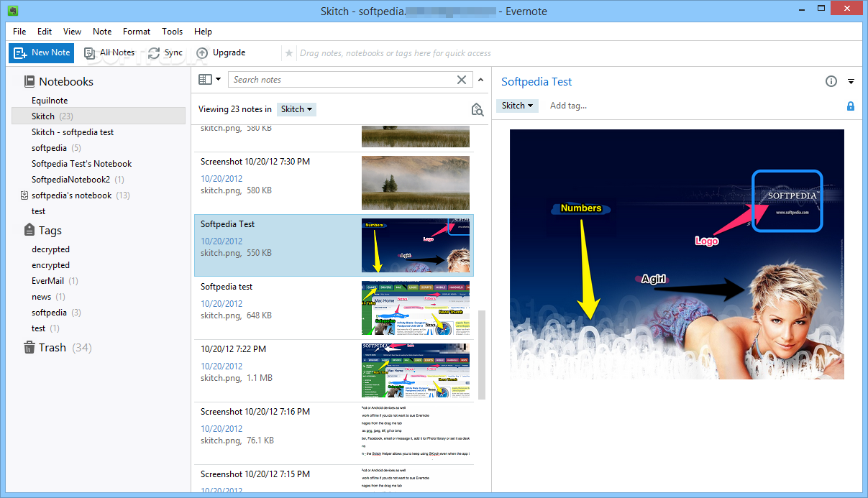Image resolution: width=868 pixels, height=498 pixels.
Task: Show note info with the info icon
Action: [x=831, y=81]
